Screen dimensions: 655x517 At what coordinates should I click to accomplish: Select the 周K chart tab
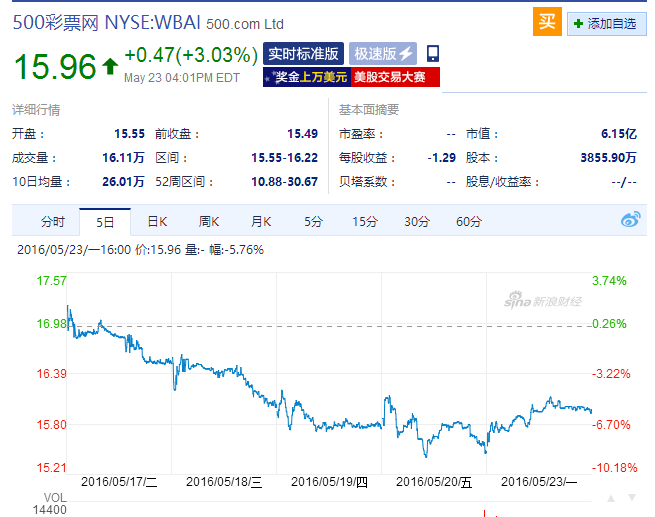(209, 222)
